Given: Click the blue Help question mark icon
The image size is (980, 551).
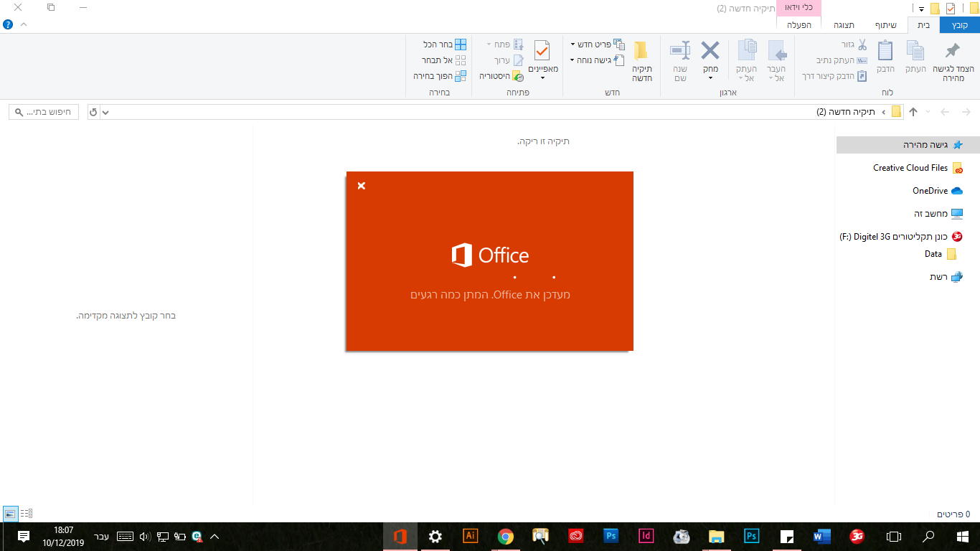Looking at the screenshot, I should coord(8,24).
